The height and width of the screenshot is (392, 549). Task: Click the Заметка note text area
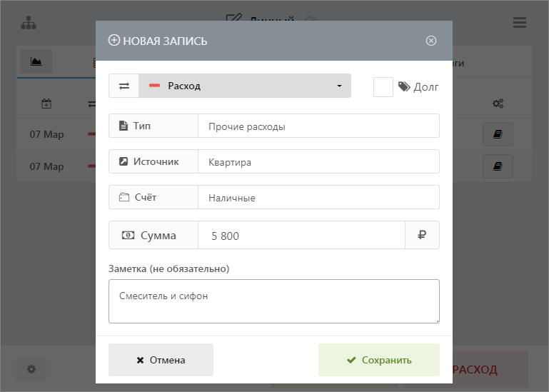click(273, 301)
